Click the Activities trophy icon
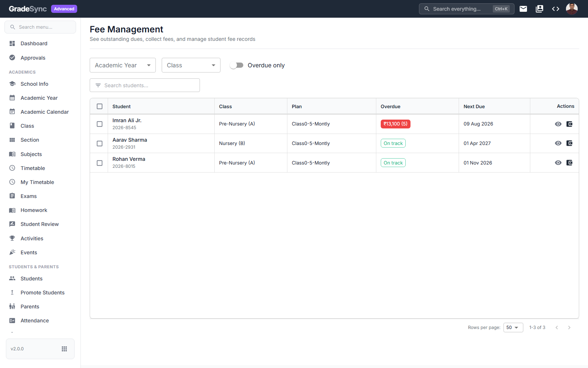The image size is (588, 368). (x=12, y=238)
